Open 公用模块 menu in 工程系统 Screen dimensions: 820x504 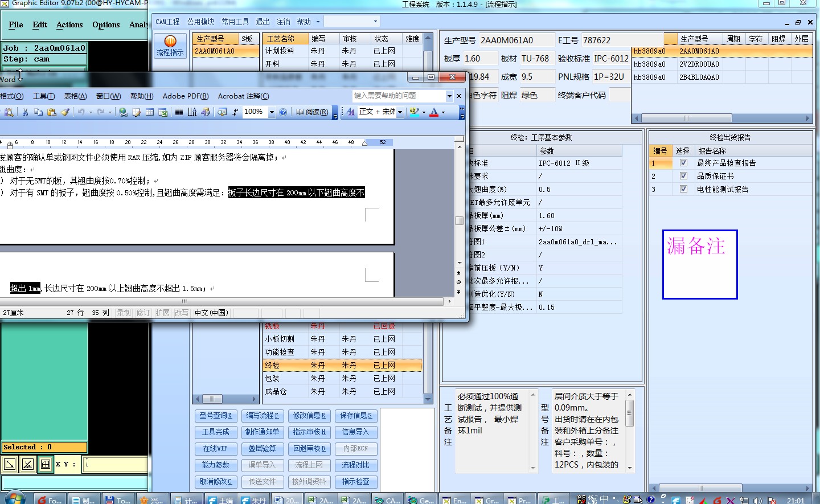click(x=200, y=22)
